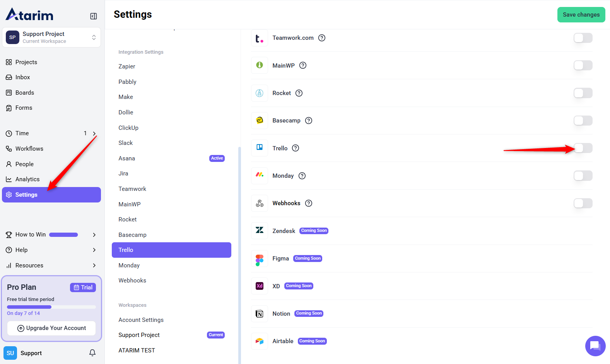Collapse the sidebar using the panel icon
610x364 pixels.
click(x=94, y=16)
